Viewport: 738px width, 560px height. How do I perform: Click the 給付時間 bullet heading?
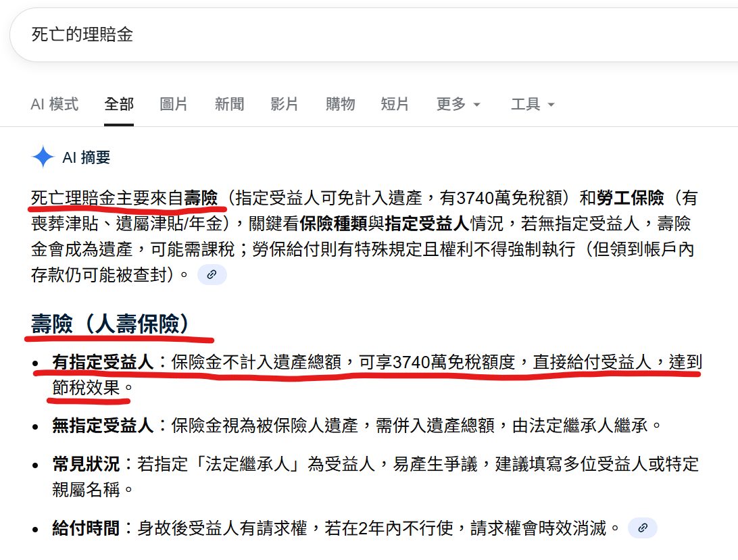pyautogui.click(x=86, y=528)
